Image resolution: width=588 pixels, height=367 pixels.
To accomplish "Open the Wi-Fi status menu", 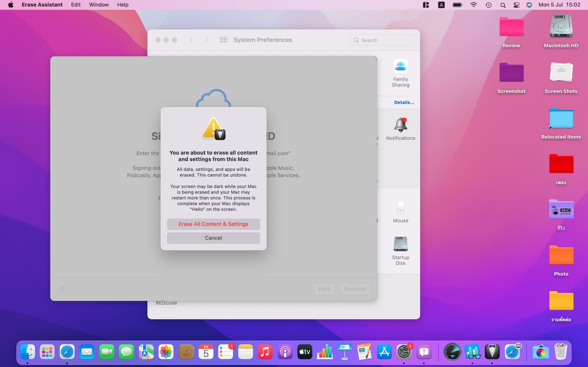I will point(473,5).
